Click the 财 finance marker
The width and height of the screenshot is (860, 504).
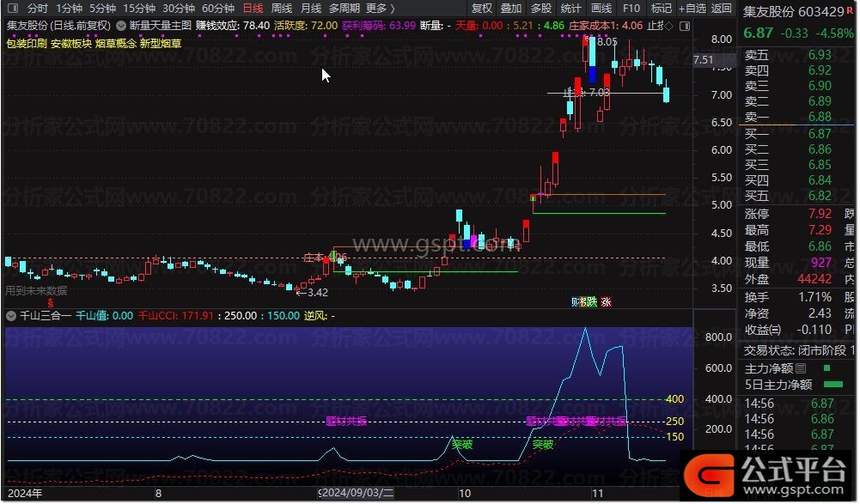tap(575, 301)
